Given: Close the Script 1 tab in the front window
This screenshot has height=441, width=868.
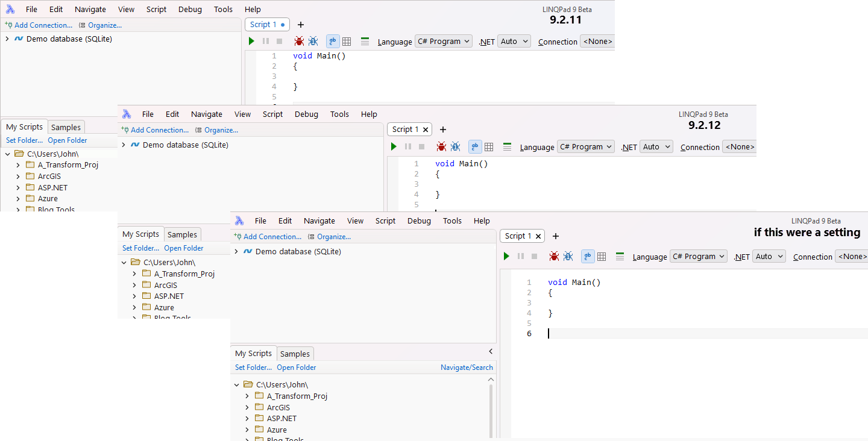Looking at the screenshot, I should pyautogui.click(x=538, y=236).
